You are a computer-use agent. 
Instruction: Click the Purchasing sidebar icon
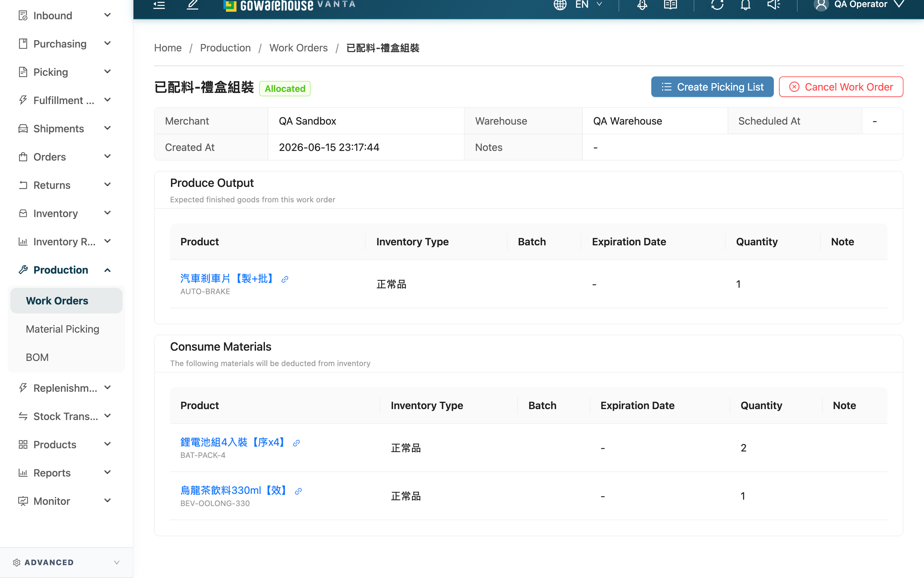tap(23, 44)
